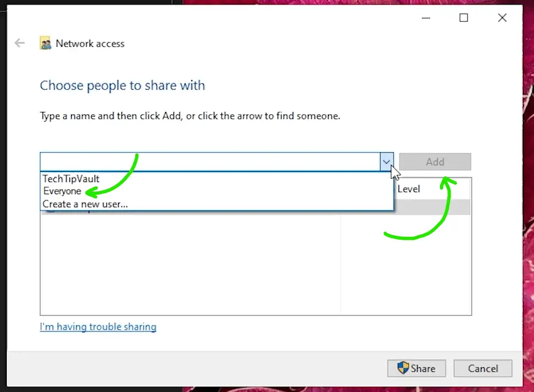
Task: Maximize the Network access window
Action: [x=463, y=18]
